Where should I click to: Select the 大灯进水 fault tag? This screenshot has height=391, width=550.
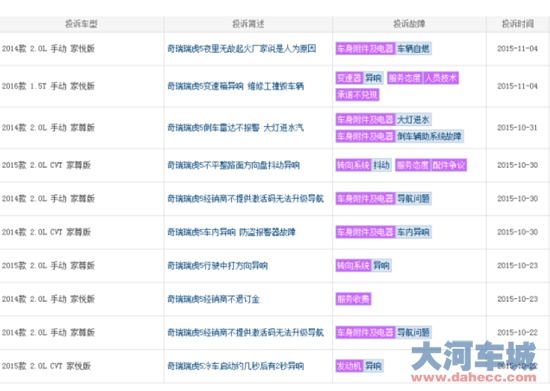tap(413, 120)
